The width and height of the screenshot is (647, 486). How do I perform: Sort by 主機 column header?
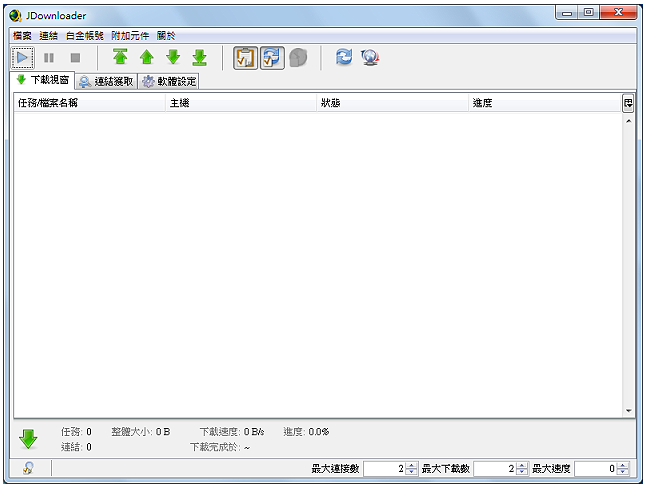[x=241, y=103]
